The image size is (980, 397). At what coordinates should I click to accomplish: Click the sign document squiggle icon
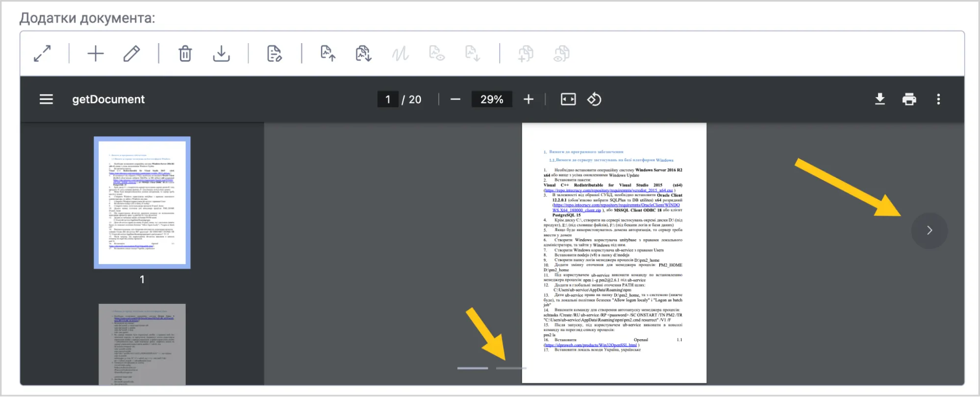point(401,53)
